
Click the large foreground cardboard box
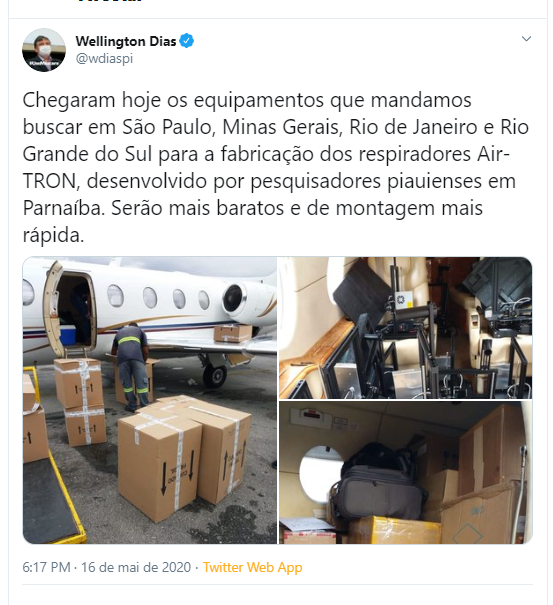point(160,466)
